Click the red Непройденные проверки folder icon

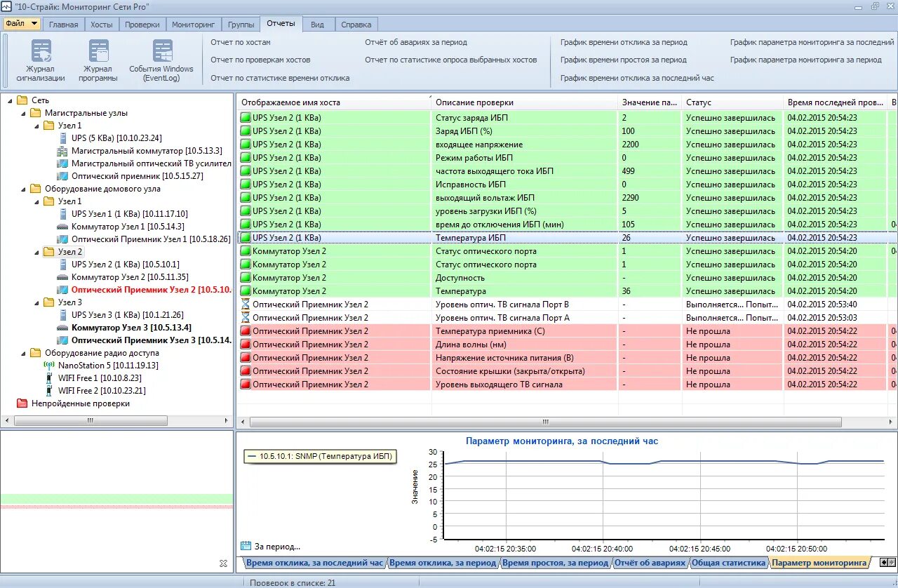(22, 403)
